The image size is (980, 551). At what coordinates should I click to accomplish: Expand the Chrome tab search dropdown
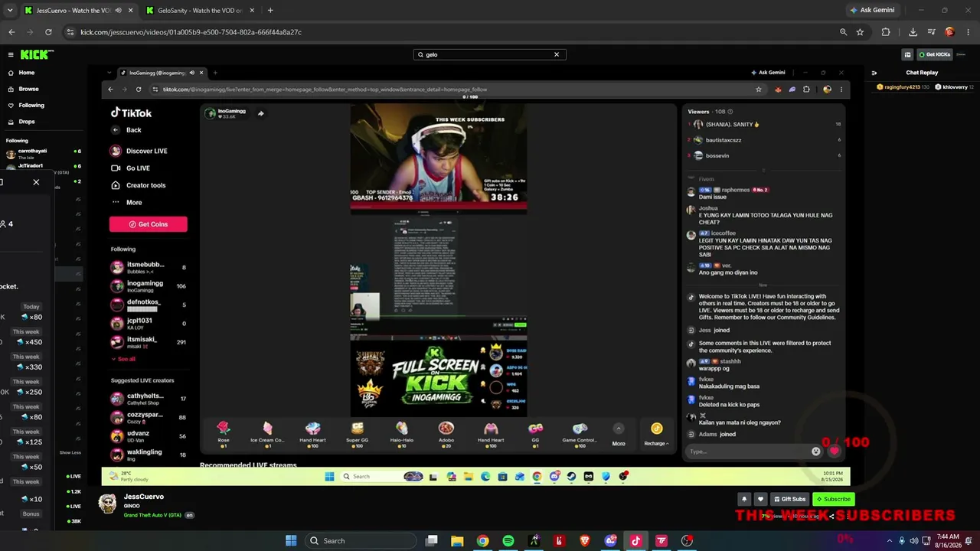[10, 11]
